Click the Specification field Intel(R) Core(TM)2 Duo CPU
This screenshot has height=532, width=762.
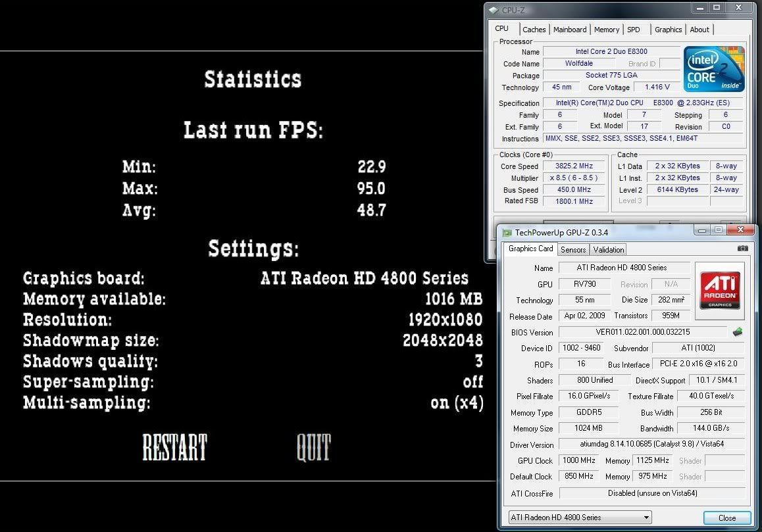[x=642, y=103]
